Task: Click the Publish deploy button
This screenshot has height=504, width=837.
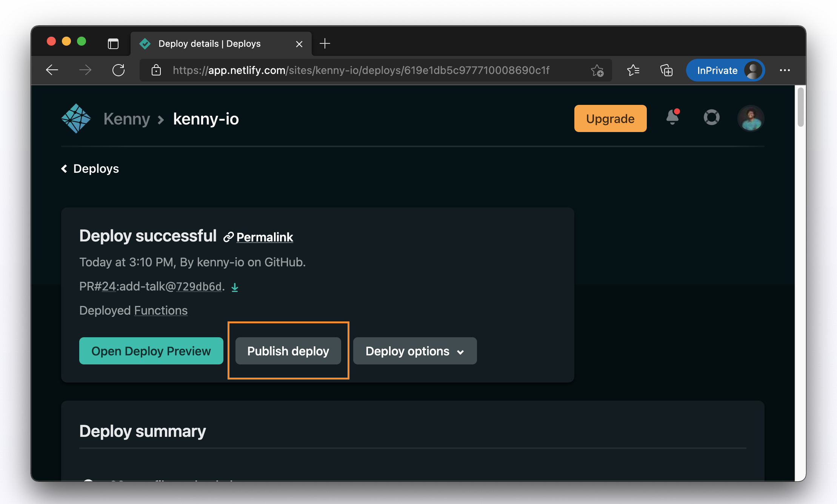Action: click(288, 351)
